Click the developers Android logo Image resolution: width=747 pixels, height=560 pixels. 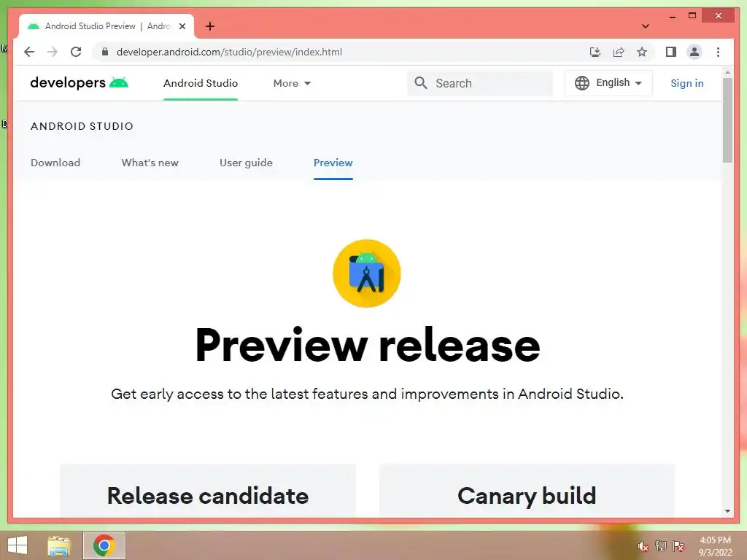point(79,83)
